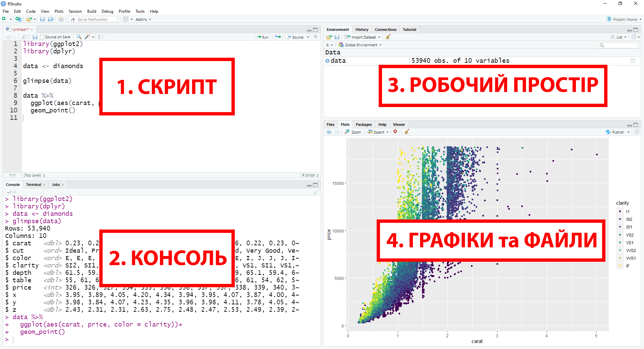The width and height of the screenshot is (644, 349).
Task: Open the Session menu
Action: pyautogui.click(x=75, y=11)
